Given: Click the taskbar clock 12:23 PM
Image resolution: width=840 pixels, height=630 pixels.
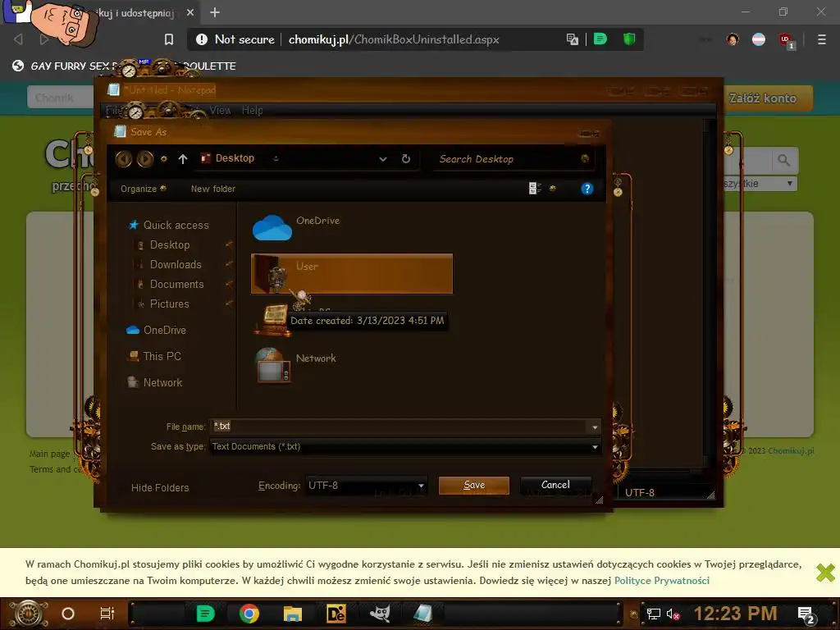Looking at the screenshot, I should click(736, 614).
